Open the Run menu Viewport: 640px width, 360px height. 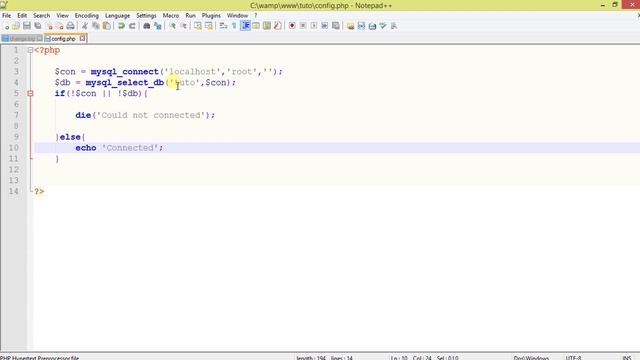coord(191,16)
